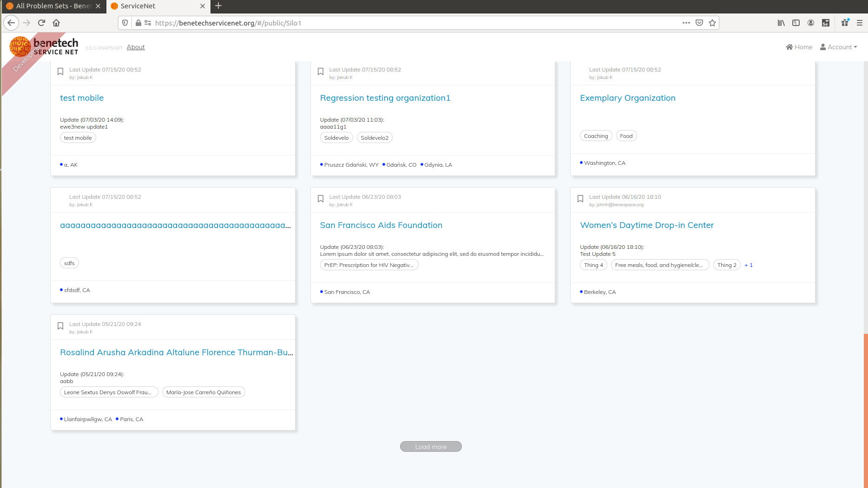The width and height of the screenshot is (868, 488).
Task: Open the About link
Action: (x=135, y=47)
